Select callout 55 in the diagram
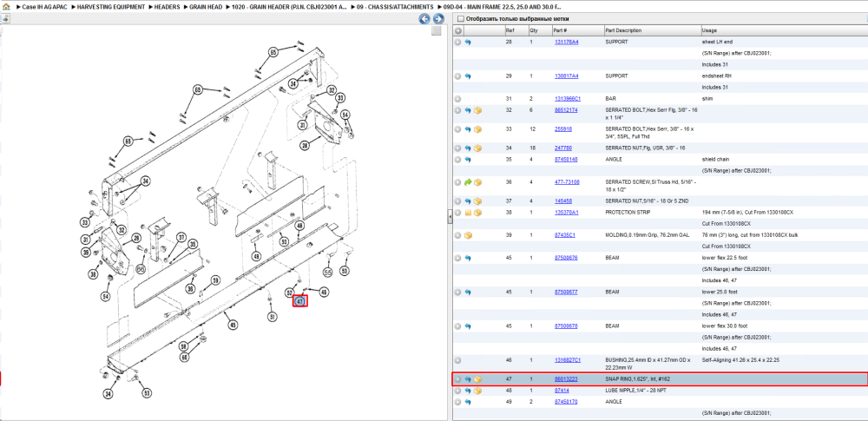Screen dimensions: 868x421 tap(328, 273)
